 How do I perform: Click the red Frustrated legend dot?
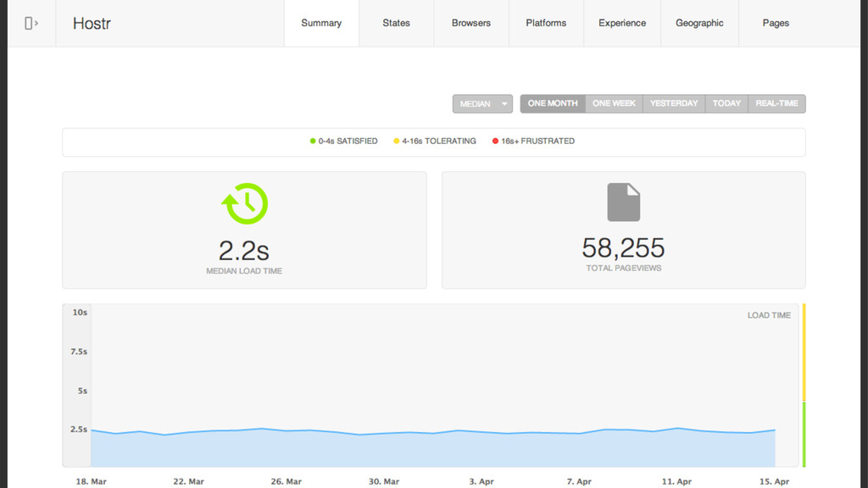point(495,141)
